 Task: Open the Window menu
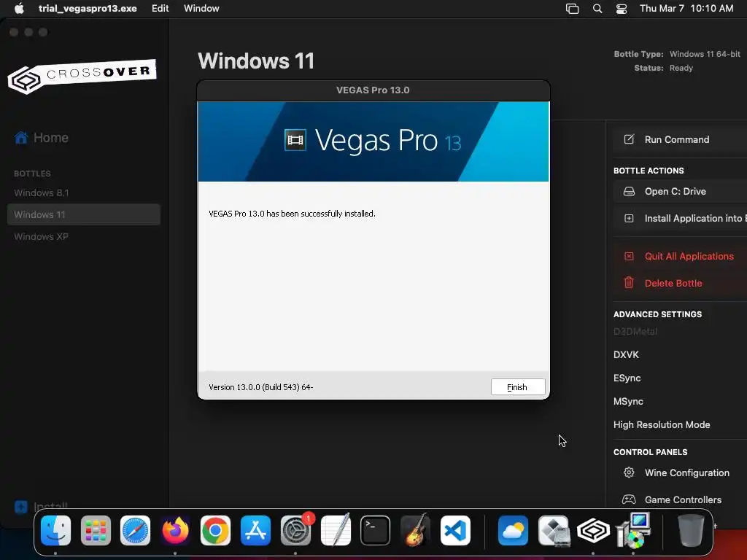pos(201,9)
